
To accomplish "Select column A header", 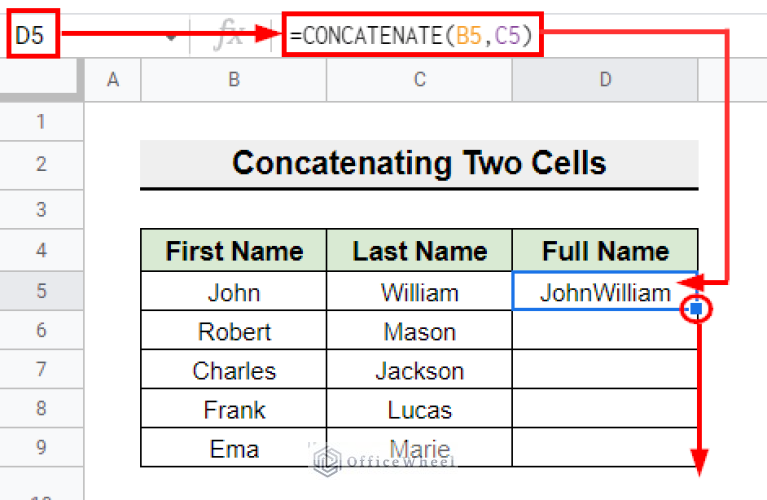I will [112, 80].
